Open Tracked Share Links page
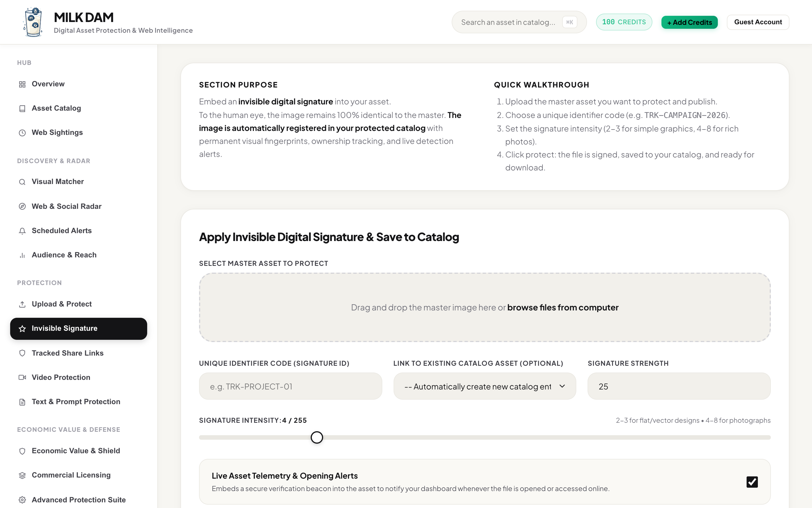Screen dimensions: 812x508 (x=78, y=353)
